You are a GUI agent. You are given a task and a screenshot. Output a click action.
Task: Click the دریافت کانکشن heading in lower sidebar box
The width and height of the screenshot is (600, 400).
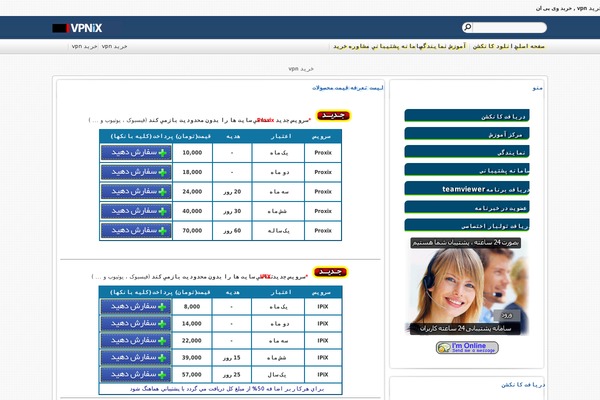click(523, 385)
